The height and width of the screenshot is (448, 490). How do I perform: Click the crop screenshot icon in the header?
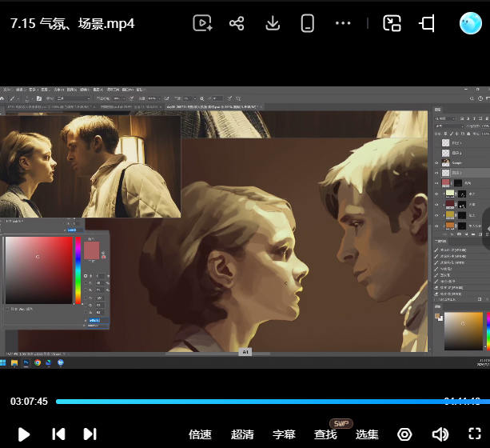pyautogui.click(x=427, y=23)
